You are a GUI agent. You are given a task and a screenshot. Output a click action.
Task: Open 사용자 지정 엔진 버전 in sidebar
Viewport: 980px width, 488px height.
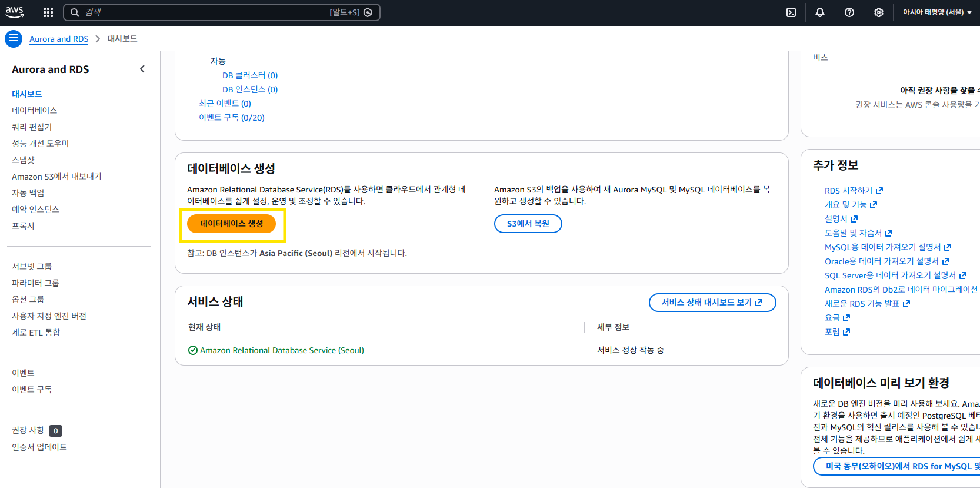pyautogui.click(x=49, y=316)
